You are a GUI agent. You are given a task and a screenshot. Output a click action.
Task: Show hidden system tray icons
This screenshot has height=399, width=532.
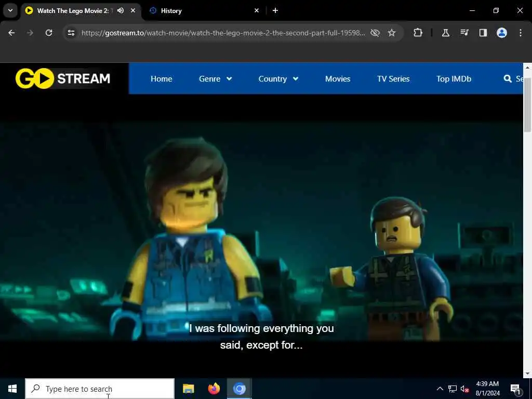point(440,389)
